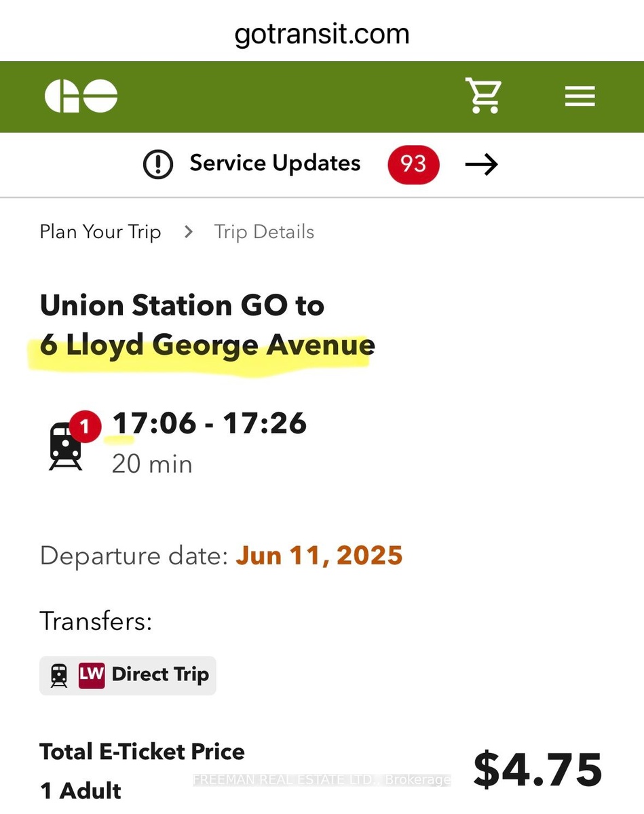Click the LW line badge
Viewport: 644px width, 814px height.
coord(92,675)
